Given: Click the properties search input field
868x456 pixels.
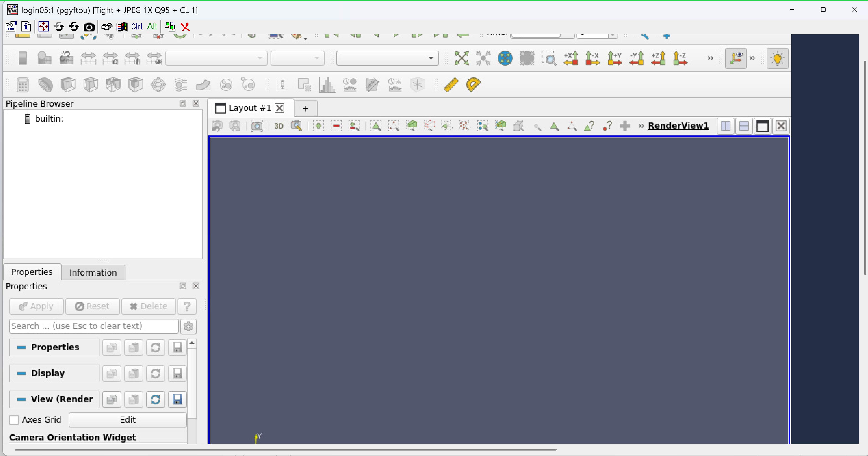Looking at the screenshot, I should (x=94, y=326).
